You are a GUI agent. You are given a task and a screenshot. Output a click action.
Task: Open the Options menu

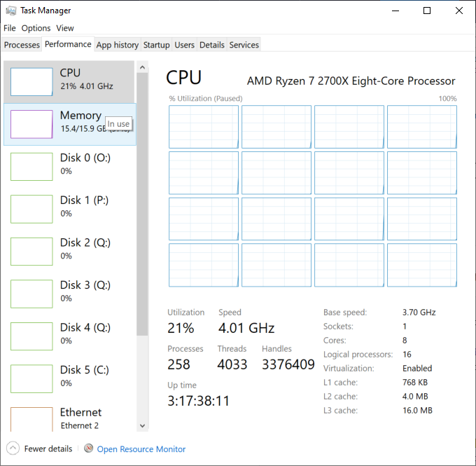click(x=36, y=28)
